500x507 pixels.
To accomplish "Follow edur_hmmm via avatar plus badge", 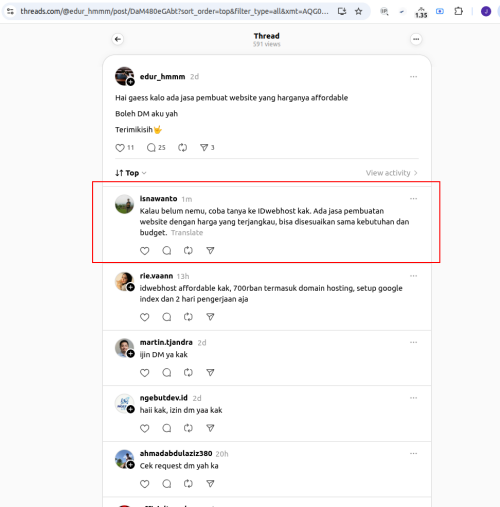I will coord(131,82).
